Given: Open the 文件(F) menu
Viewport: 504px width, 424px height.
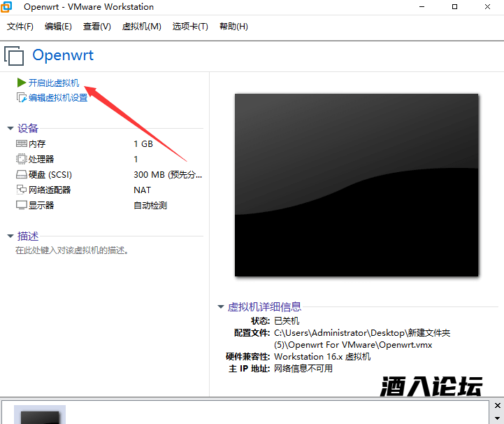Looking at the screenshot, I should [20, 27].
